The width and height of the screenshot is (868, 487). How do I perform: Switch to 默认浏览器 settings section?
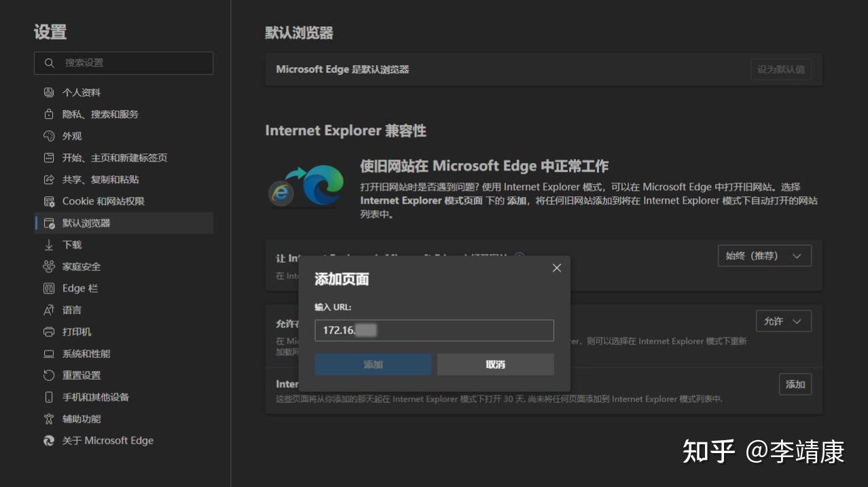coord(87,223)
